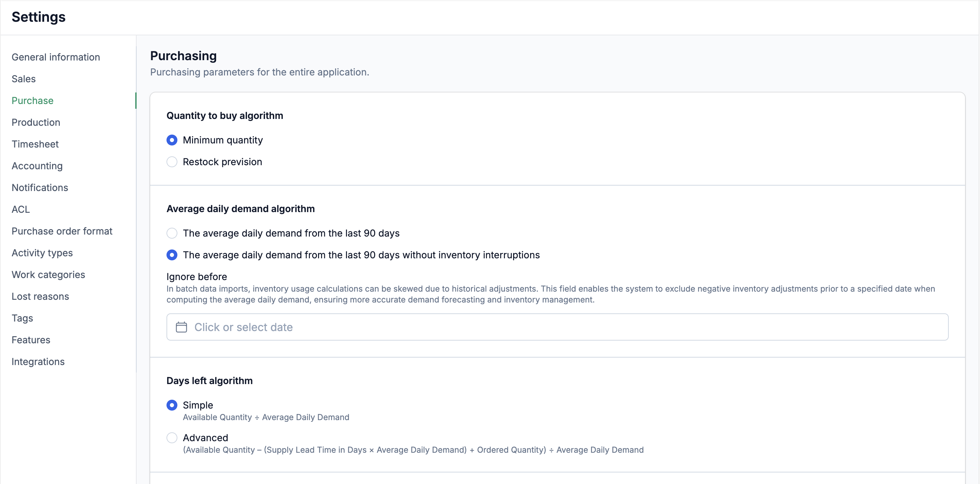Go to the Sales settings section
Viewport: 980px width, 484px height.
[x=23, y=79]
